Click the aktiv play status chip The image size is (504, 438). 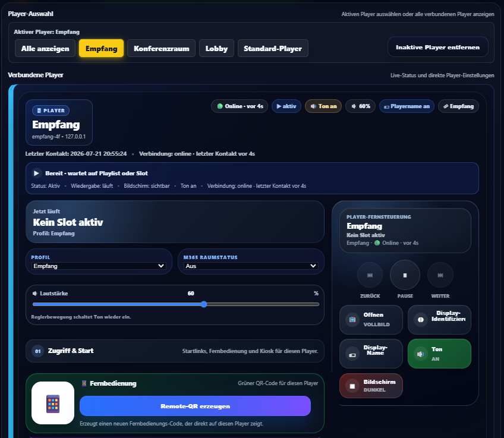286,106
